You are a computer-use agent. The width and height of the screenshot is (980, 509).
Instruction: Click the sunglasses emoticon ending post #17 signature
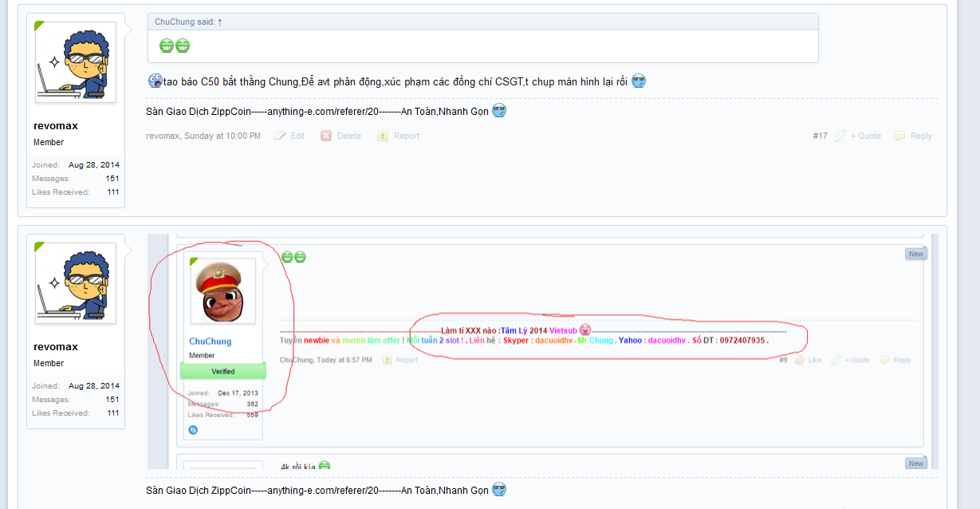point(499,111)
